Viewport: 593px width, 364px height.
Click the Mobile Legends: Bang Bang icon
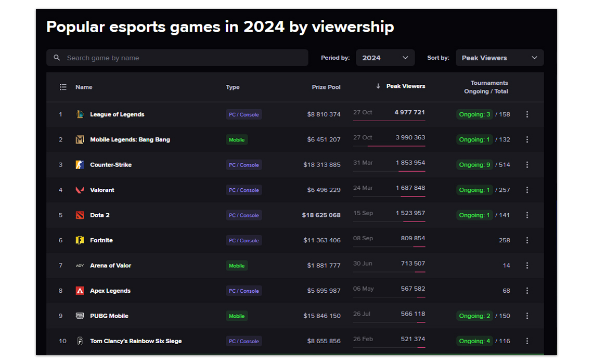pyautogui.click(x=80, y=139)
